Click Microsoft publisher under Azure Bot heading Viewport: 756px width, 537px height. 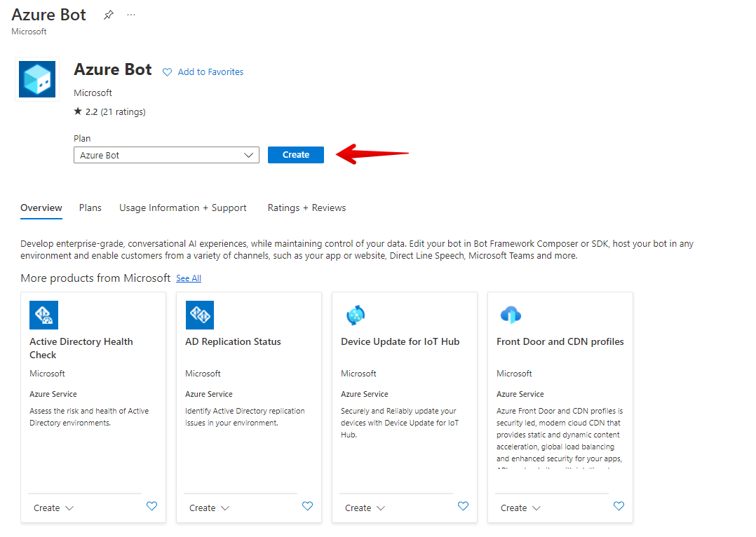[x=93, y=93]
